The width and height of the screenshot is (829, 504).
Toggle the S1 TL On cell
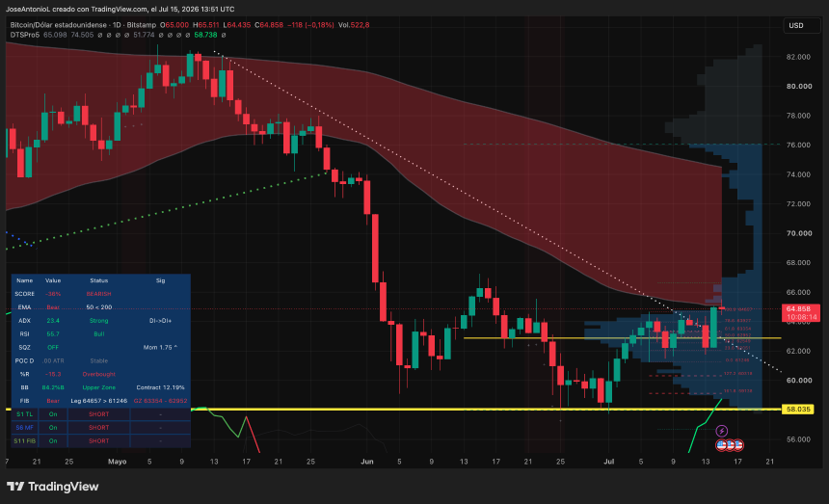pyautogui.click(x=53, y=414)
